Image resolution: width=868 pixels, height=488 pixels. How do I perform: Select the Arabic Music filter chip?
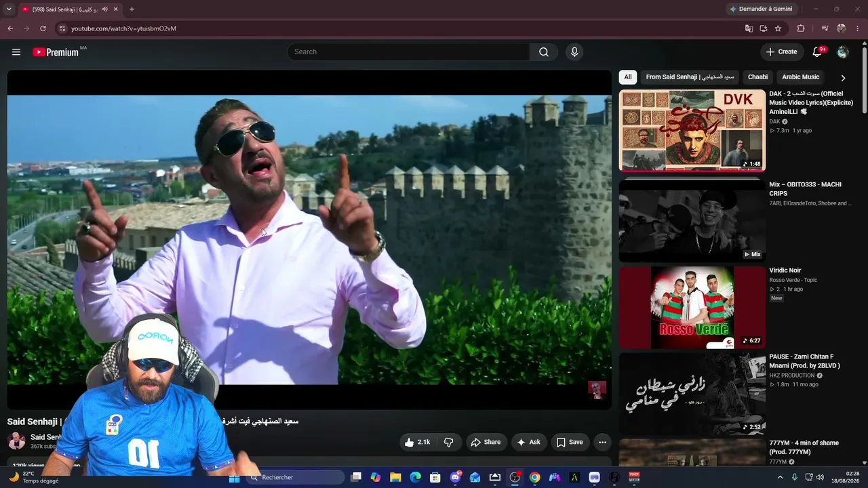coord(801,77)
